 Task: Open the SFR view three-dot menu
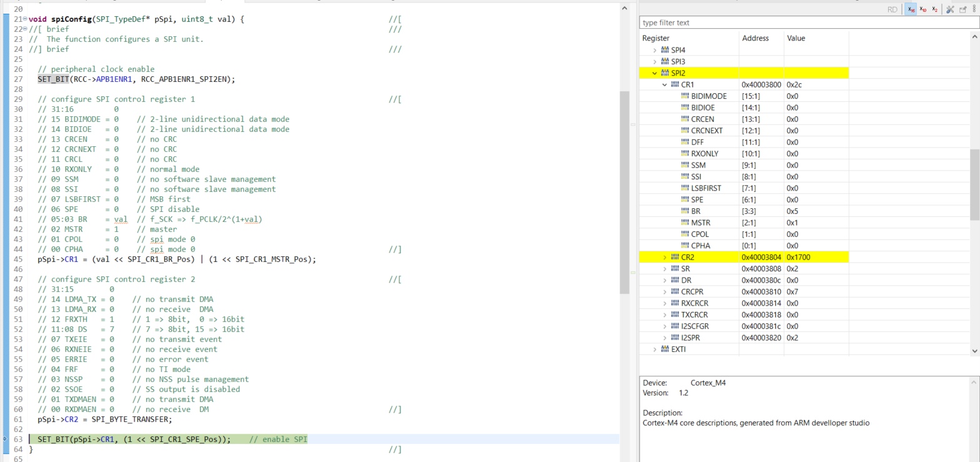[974, 9]
